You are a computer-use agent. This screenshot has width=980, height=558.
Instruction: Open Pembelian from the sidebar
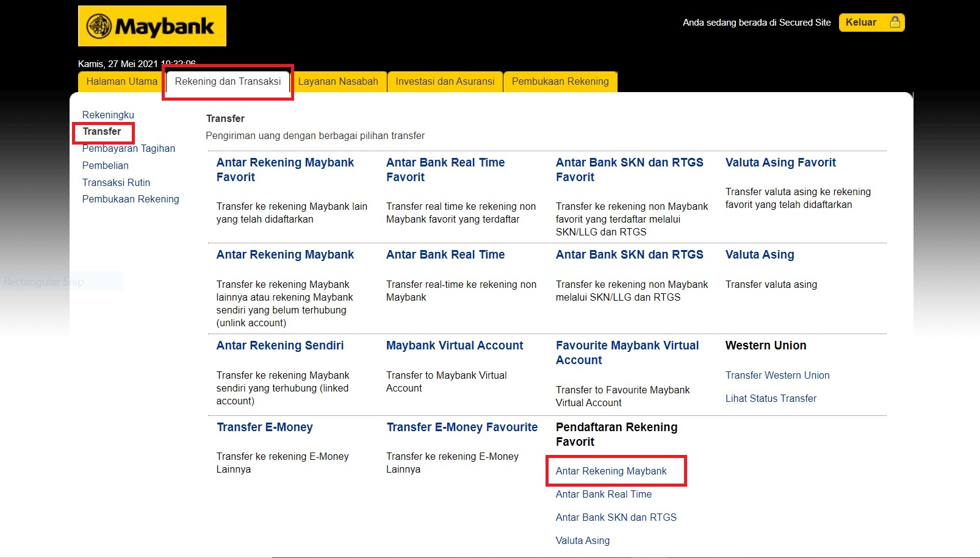point(105,165)
